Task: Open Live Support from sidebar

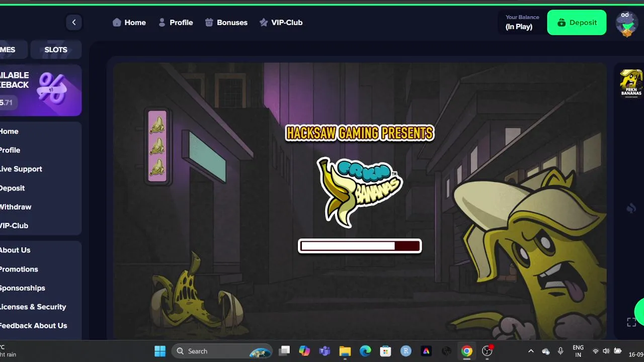Action: [21, 169]
